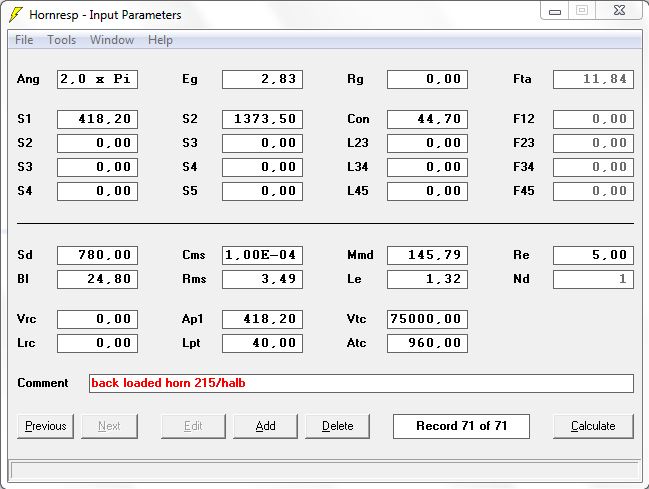Image resolution: width=649 pixels, height=489 pixels.
Task: Click the Eg input field with 2,83
Action: (x=262, y=80)
